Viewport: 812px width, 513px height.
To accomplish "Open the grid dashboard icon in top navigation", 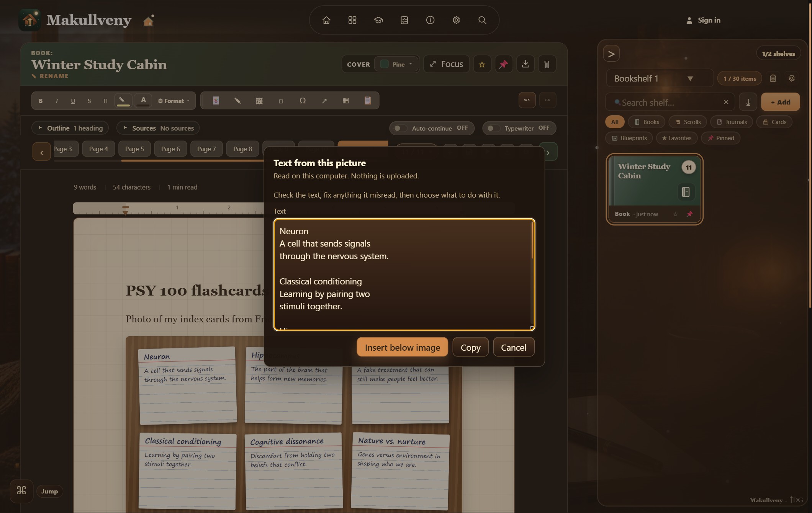I will [x=352, y=20].
